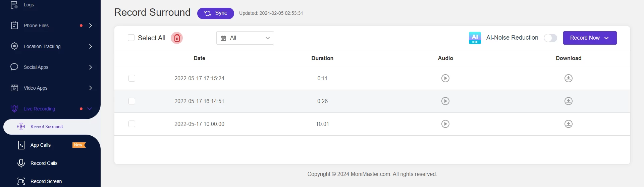This screenshot has width=644, height=187.
Task: Go to App Calls menu item
Action: [41, 145]
